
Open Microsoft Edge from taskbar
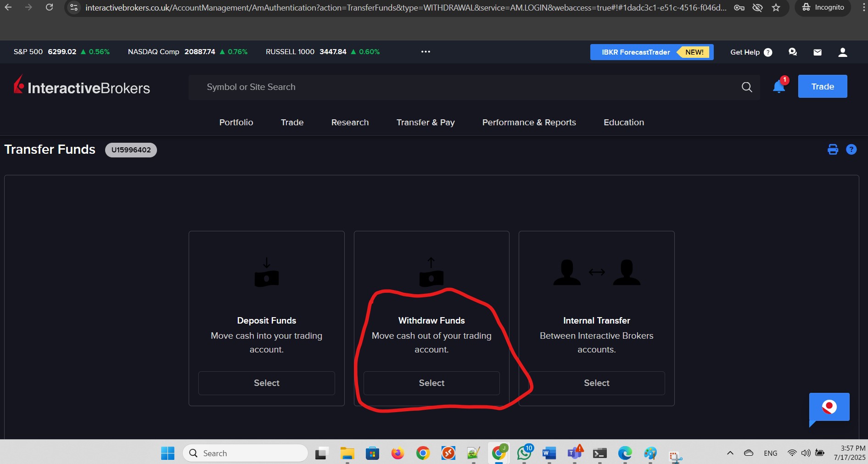tap(625, 453)
